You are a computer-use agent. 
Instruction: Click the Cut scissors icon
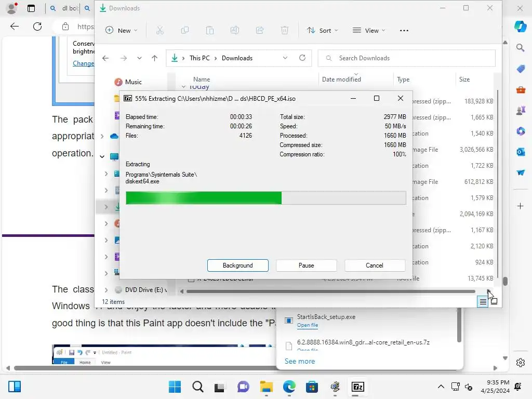pos(160,31)
